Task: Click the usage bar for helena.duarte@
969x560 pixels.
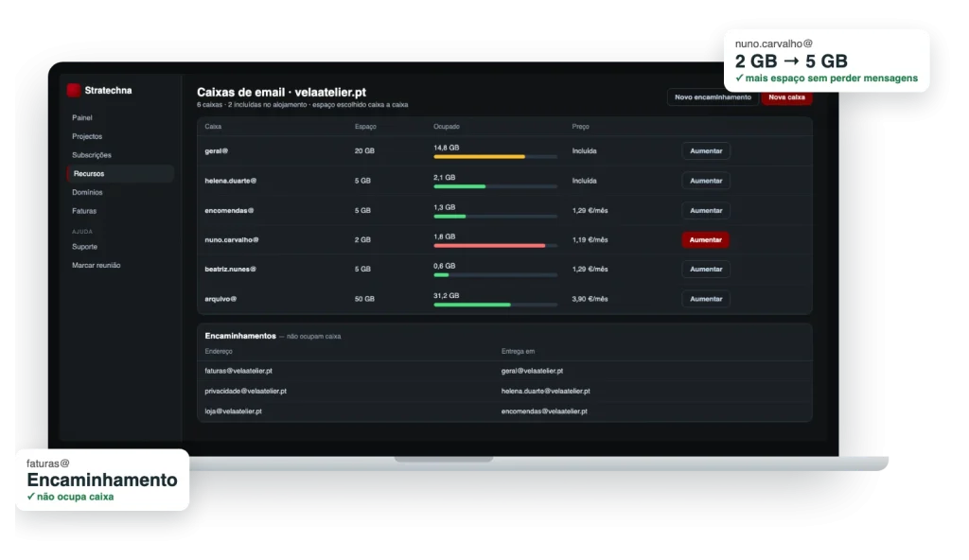Action: click(x=495, y=186)
